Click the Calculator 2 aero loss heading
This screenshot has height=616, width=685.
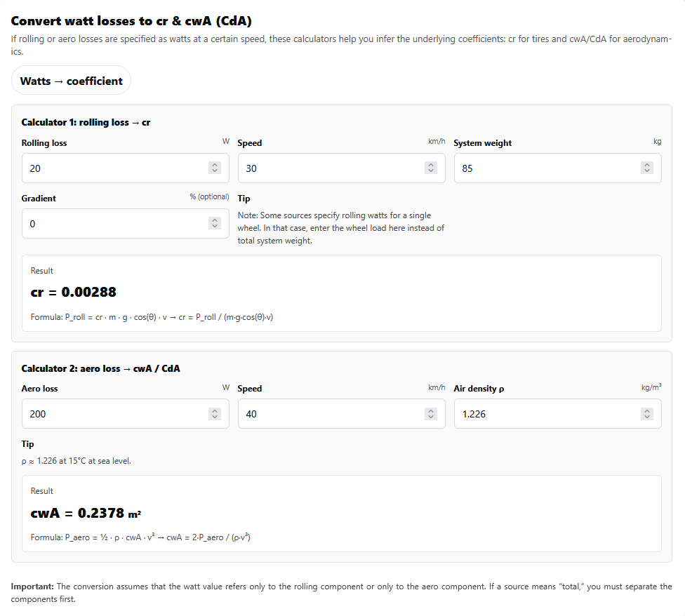pyautogui.click(x=100, y=368)
